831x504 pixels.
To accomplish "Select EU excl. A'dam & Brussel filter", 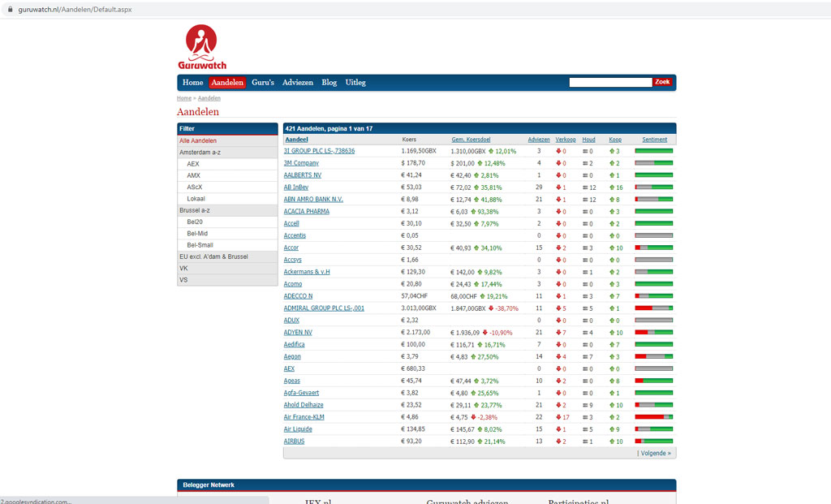I will click(x=227, y=257).
